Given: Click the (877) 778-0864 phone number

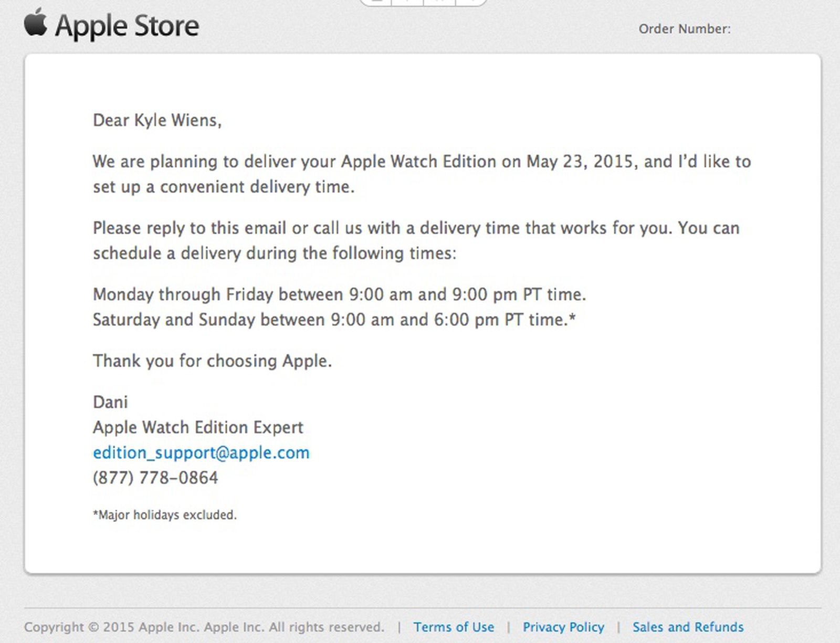Looking at the screenshot, I should (x=155, y=478).
